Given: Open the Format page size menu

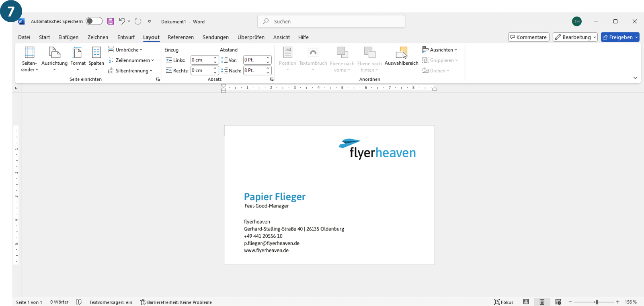Looking at the screenshot, I should coord(78,59).
